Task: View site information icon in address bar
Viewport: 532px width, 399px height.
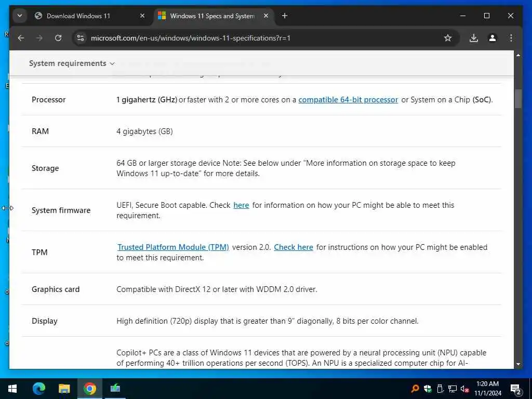Action: pos(81,38)
